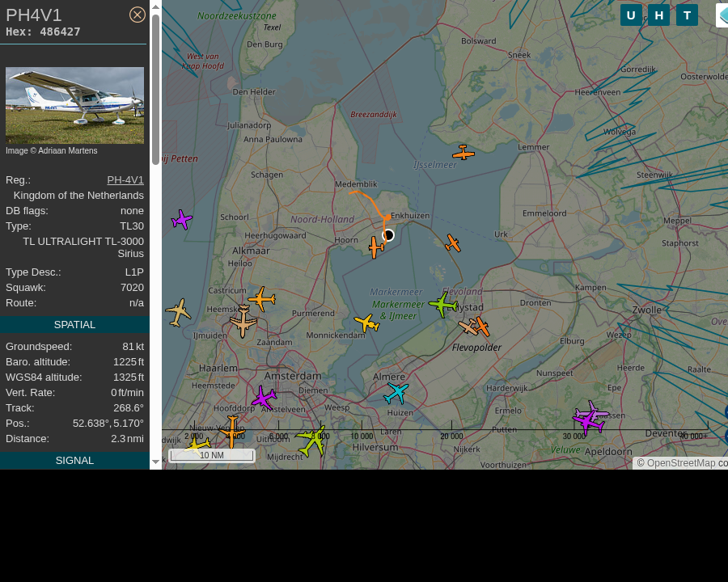The height and width of the screenshot is (582, 728).
Task: Select the green aircraft near Lelystad
Action: (443, 305)
